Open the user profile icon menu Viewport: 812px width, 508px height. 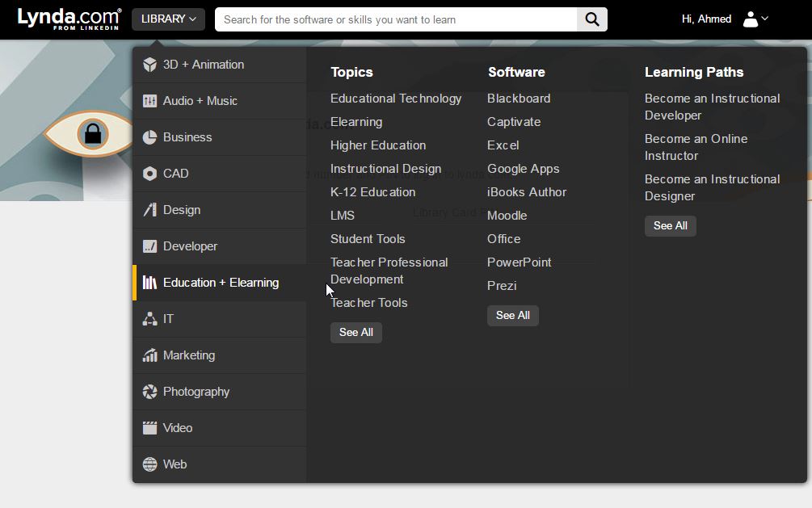751,19
